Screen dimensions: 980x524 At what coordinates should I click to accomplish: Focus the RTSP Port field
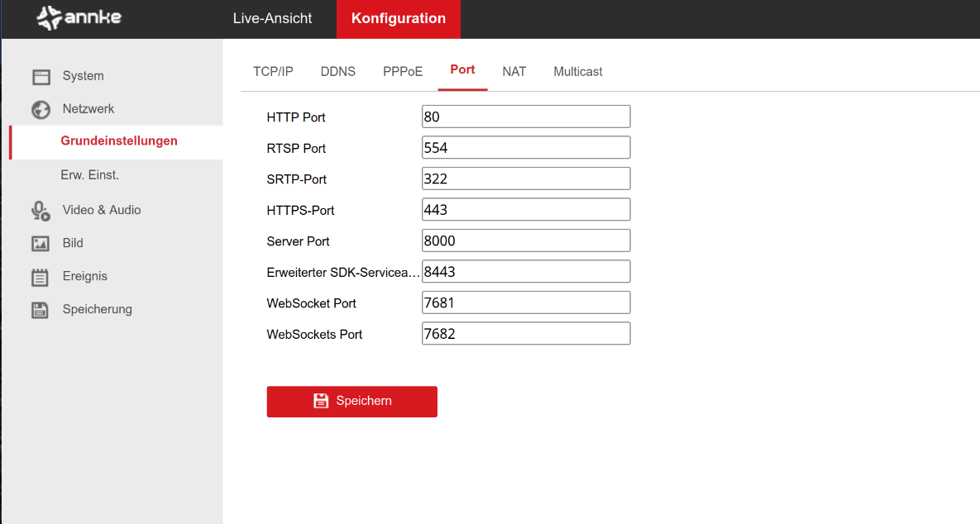526,148
